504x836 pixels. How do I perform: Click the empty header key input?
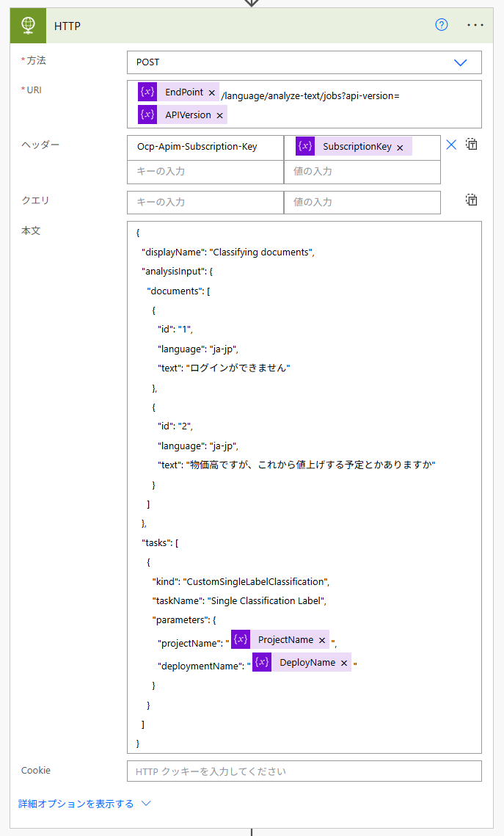click(x=205, y=172)
